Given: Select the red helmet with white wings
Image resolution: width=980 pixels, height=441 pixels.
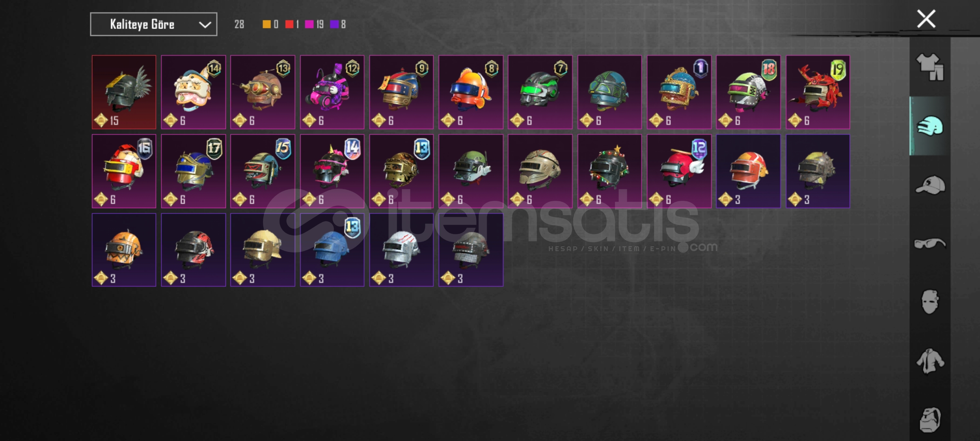Looking at the screenshot, I should (679, 171).
